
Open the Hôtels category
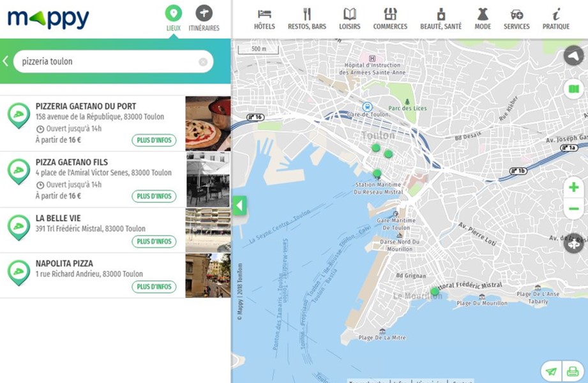coord(264,19)
